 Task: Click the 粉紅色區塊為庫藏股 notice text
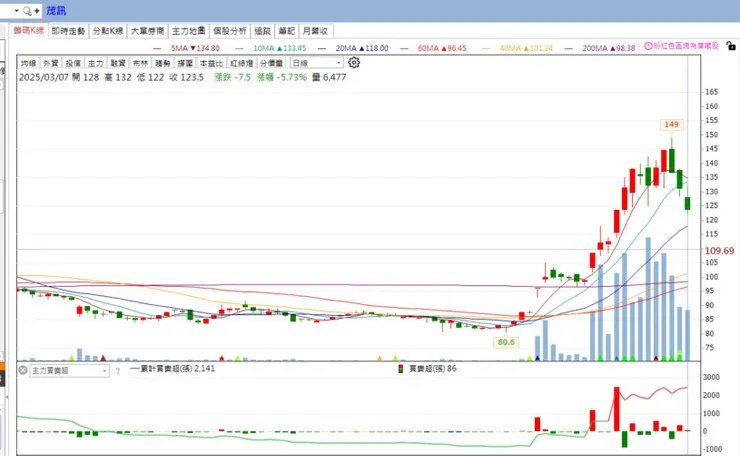coord(686,46)
